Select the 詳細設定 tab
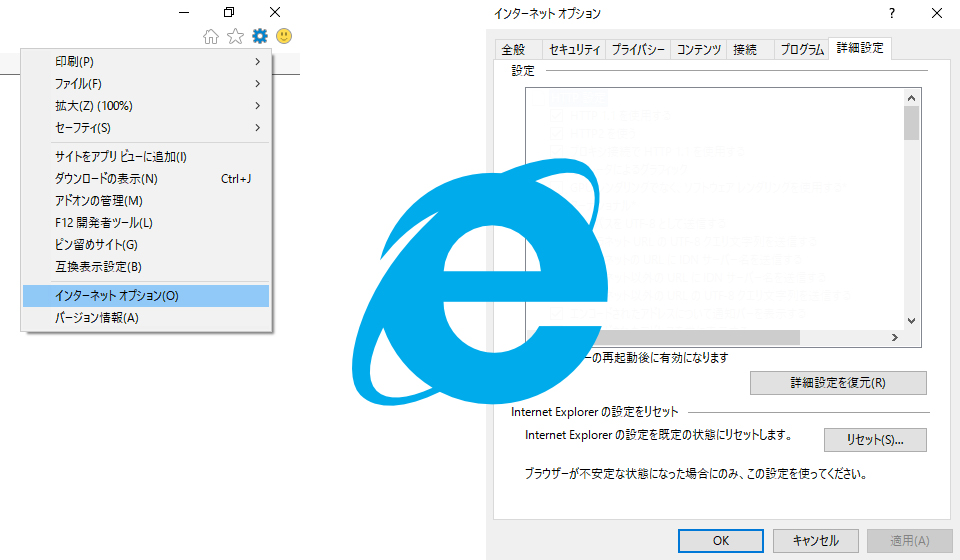960x560 pixels. click(x=860, y=48)
